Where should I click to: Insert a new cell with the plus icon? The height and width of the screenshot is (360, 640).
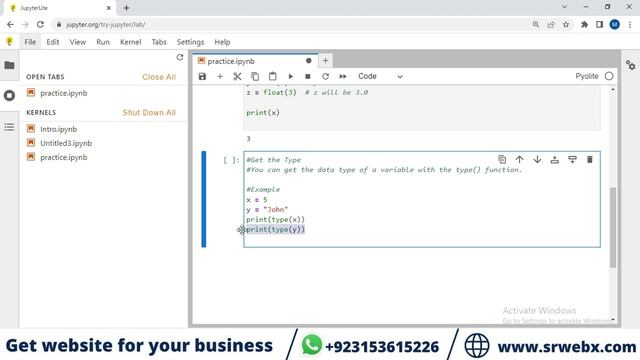pos(220,76)
